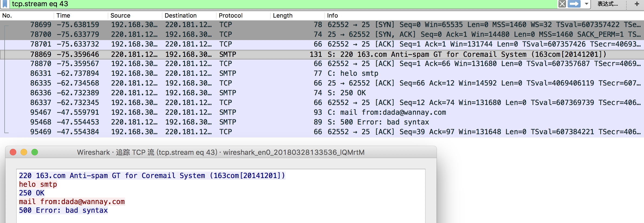
Task: Sort packets by the No. column header
Action: pos(27,15)
